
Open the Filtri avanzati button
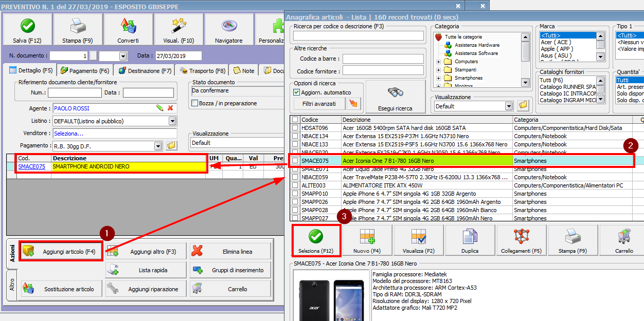point(320,104)
